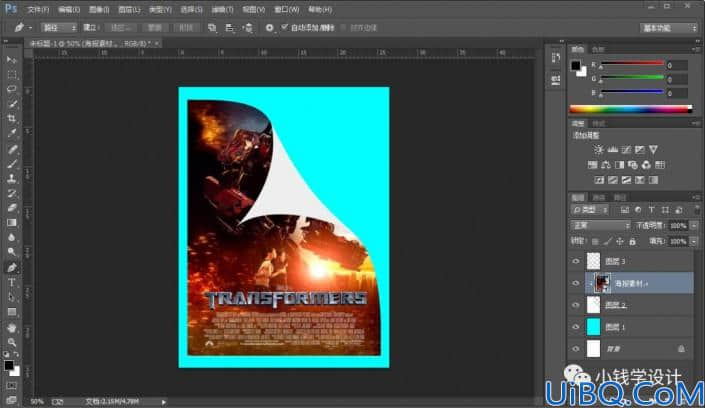Viewport: 705px width, 408px height.
Task: Filter layers by type layers (T icon)
Action: coord(651,210)
